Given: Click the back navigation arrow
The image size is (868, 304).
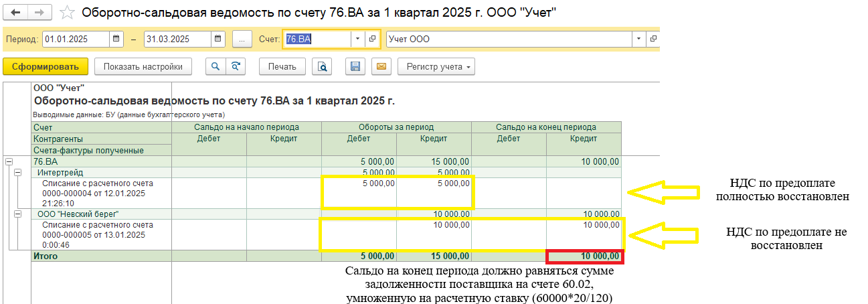Looking at the screenshot, I should coord(16,13).
